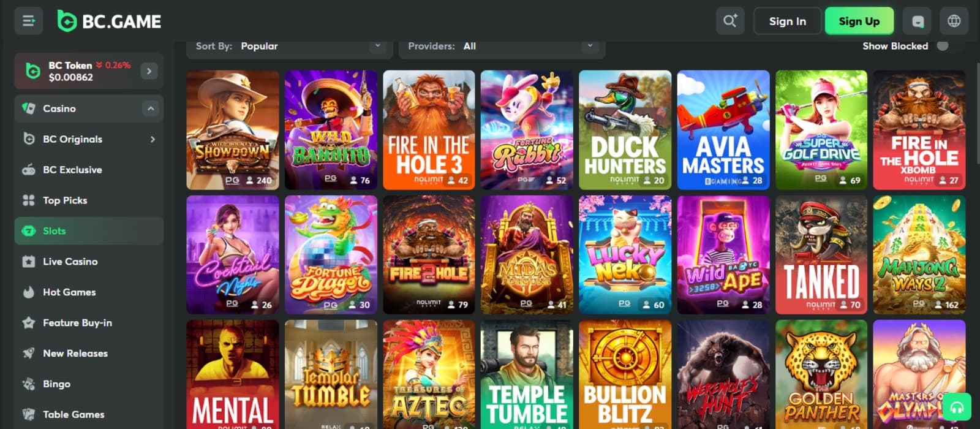Click the New Releases rocket icon
The image size is (980, 429).
pyautogui.click(x=28, y=354)
